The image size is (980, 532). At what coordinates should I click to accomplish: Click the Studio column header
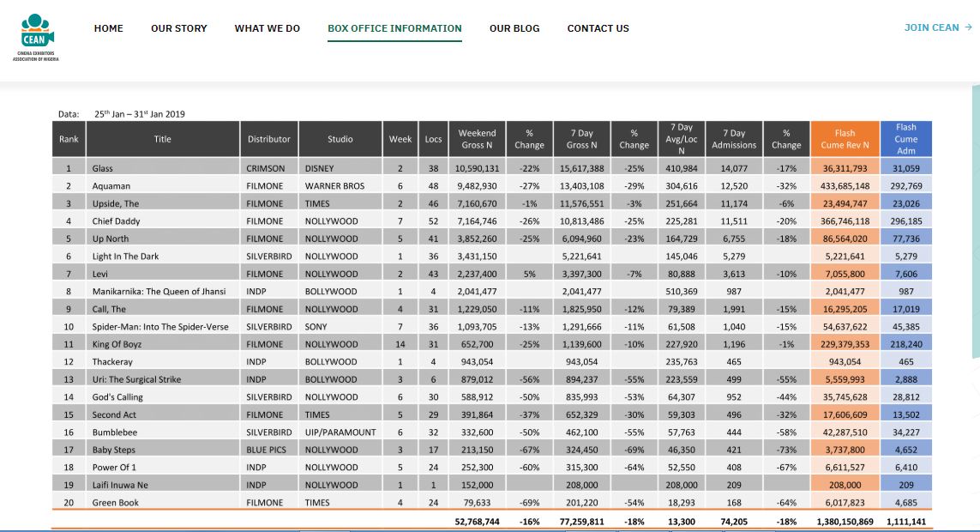point(340,139)
